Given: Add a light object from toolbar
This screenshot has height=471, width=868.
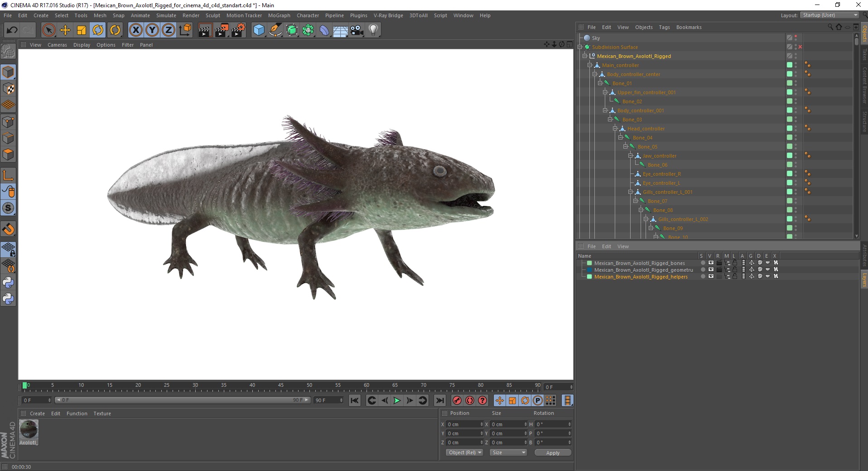Looking at the screenshot, I should (373, 30).
